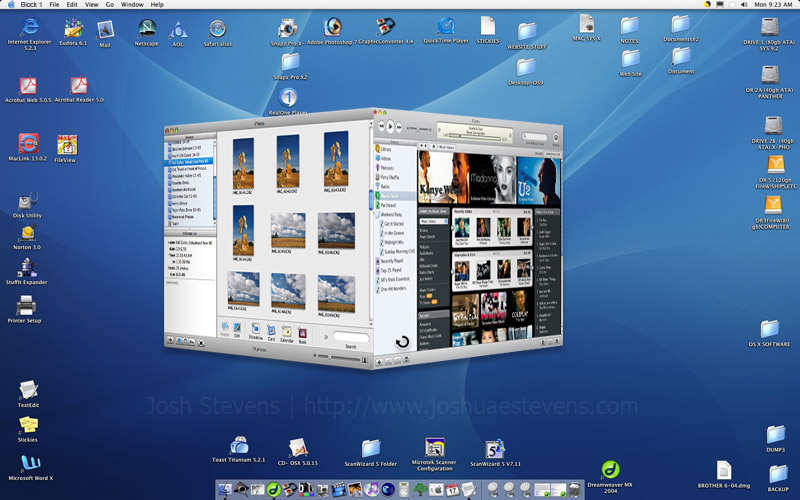Click the Book button in iPhoto
Screen dimensions: 800x500
click(x=303, y=335)
